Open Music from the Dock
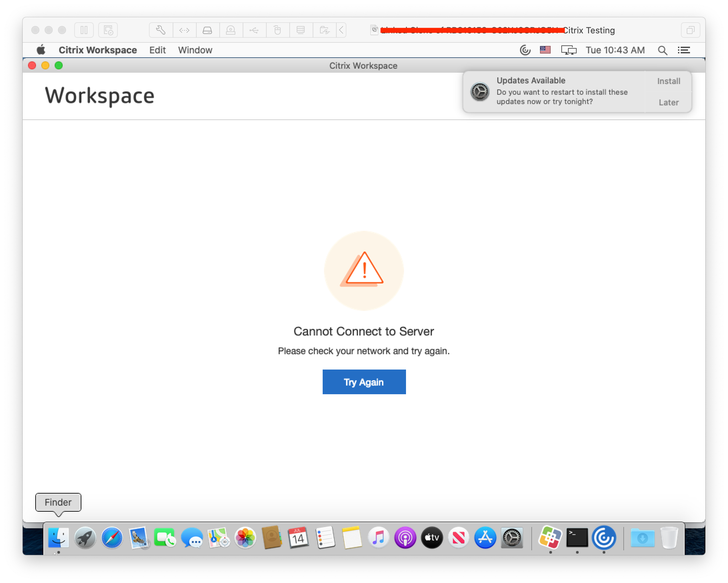This screenshot has width=728, height=583. (379, 537)
